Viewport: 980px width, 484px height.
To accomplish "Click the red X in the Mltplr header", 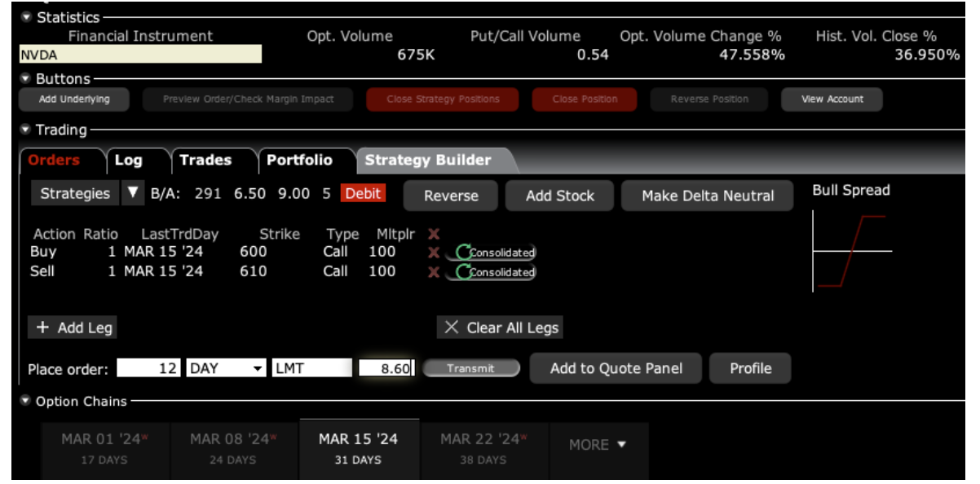I will (434, 235).
